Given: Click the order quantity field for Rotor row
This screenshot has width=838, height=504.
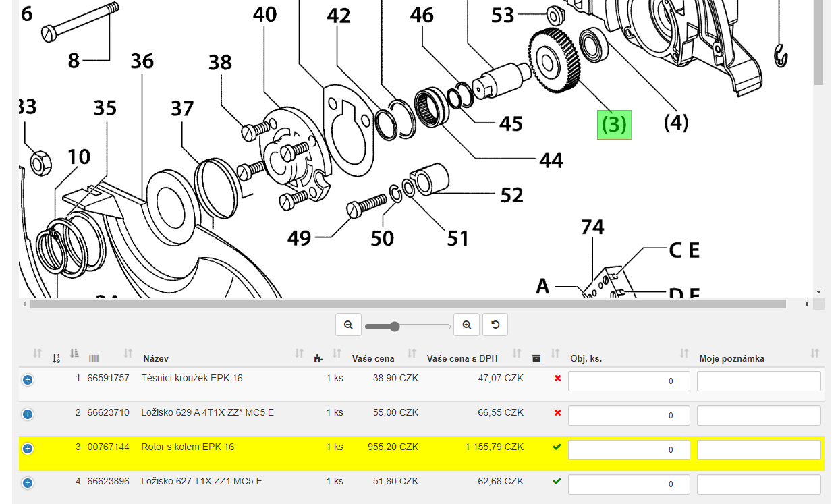Looking at the screenshot, I should pos(628,449).
